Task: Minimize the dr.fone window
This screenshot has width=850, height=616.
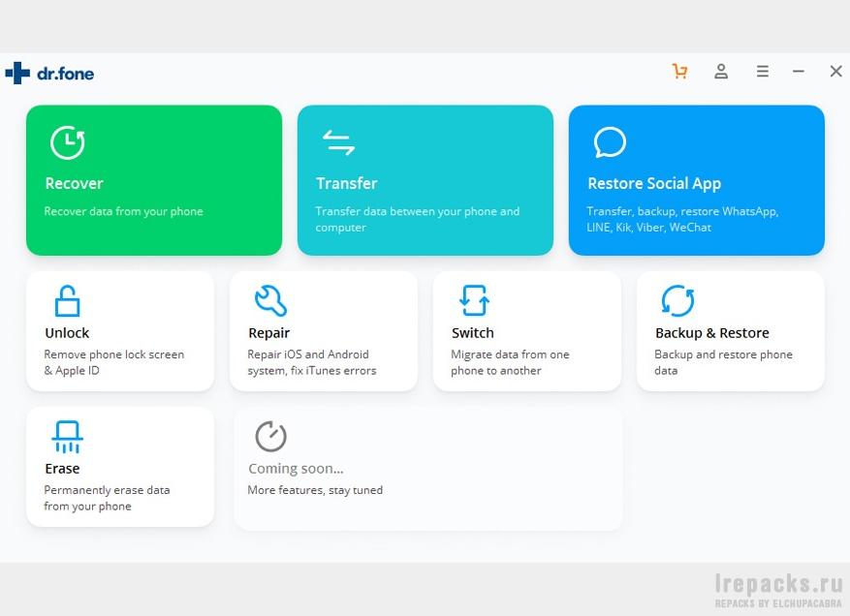Action: coord(799,72)
